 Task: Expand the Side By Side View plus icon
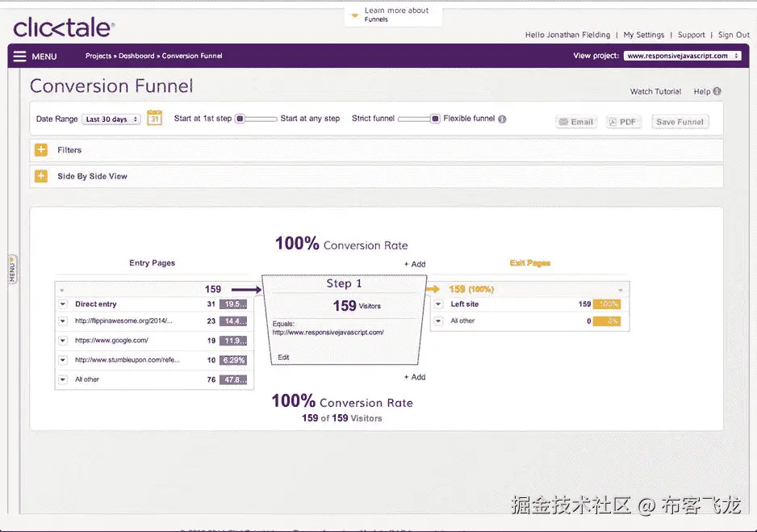coord(41,176)
